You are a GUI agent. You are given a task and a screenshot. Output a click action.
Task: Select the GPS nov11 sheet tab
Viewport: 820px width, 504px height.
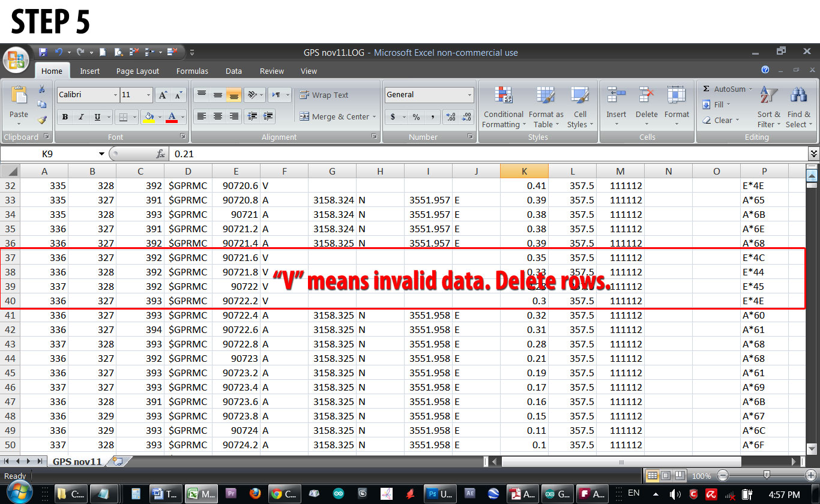(77, 461)
